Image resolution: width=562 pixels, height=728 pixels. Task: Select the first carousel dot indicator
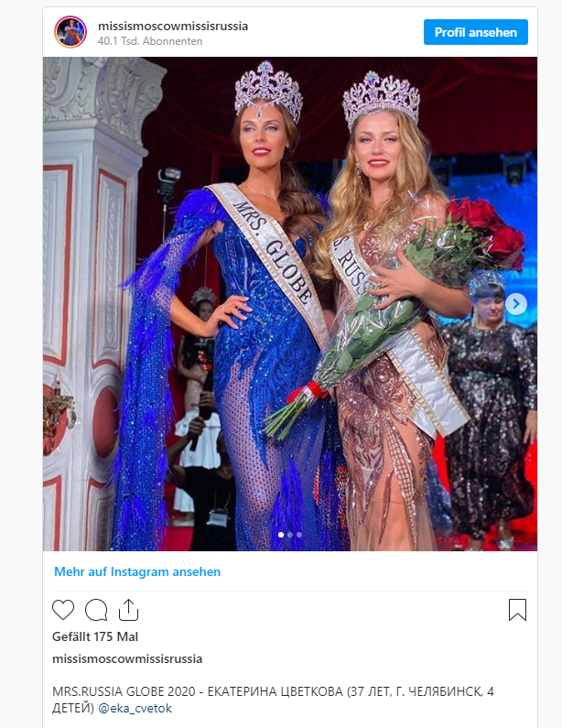(x=281, y=535)
